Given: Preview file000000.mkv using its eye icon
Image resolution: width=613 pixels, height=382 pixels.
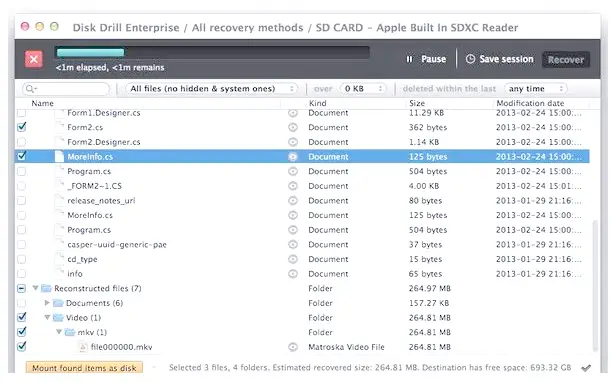Looking at the screenshot, I should pyautogui.click(x=293, y=347).
